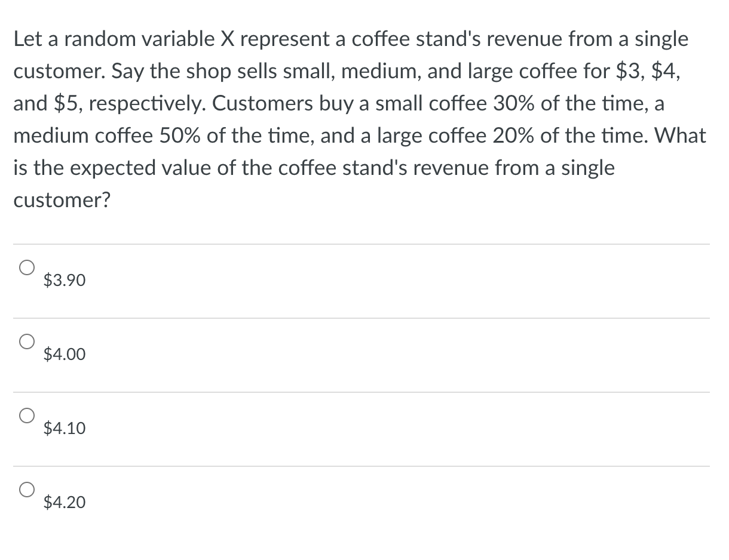
Task: Choose the first answer option's radio circle
Action: coord(27,267)
